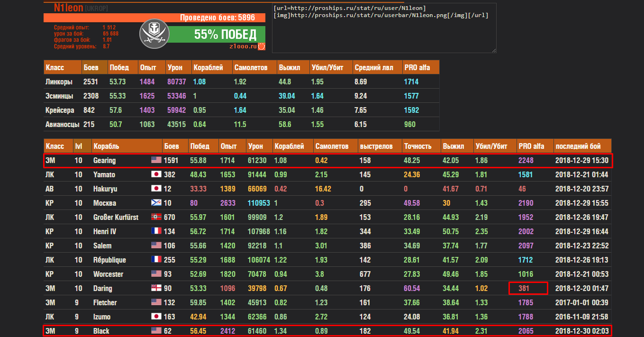Sort the ships table by выстрелов column
The height and width of the screenshot is (337, 644).
(379, 146)
